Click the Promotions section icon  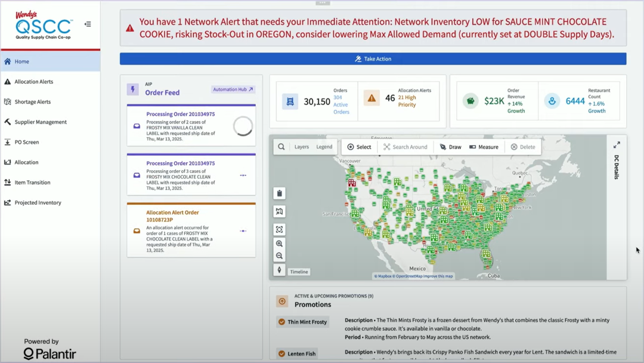[282, 302]
